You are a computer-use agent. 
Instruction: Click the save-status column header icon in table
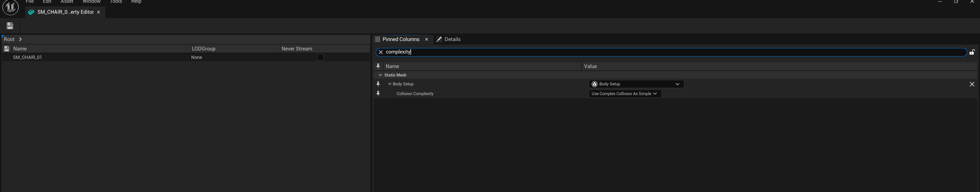point(6,49)
